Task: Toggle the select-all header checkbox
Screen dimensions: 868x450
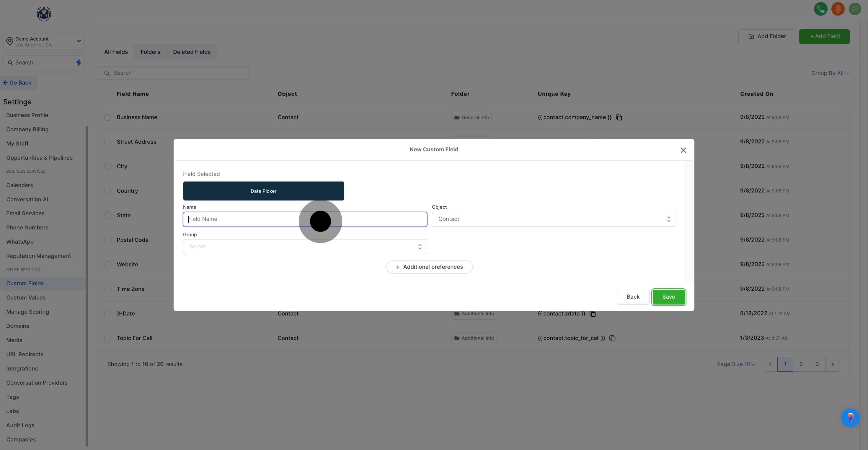Action: 107,94
